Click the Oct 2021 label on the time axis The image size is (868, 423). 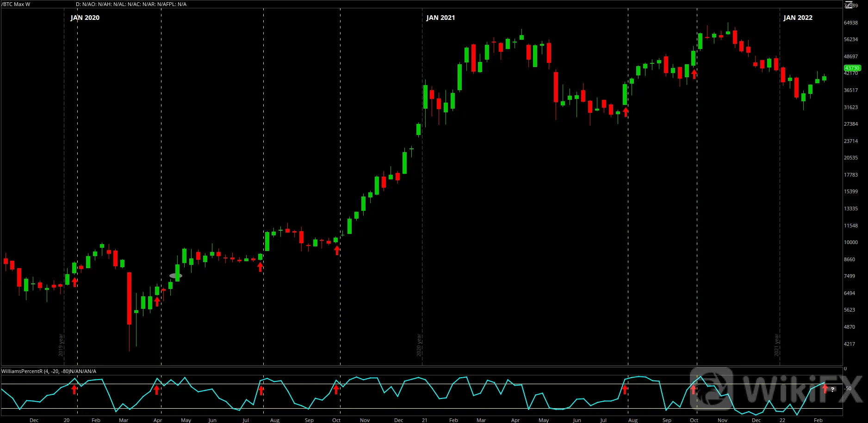click(x=694, y=420)
